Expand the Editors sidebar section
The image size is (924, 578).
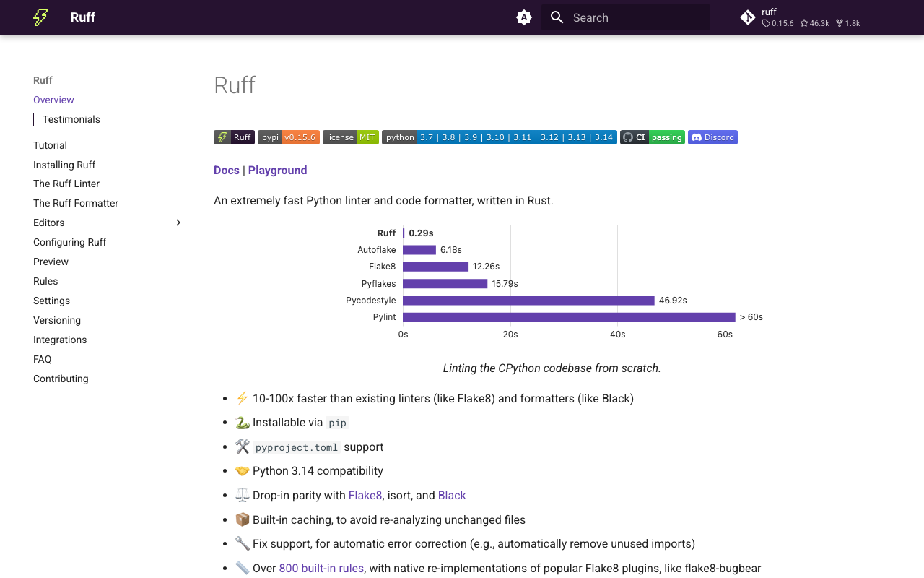[x=178, y=223]
